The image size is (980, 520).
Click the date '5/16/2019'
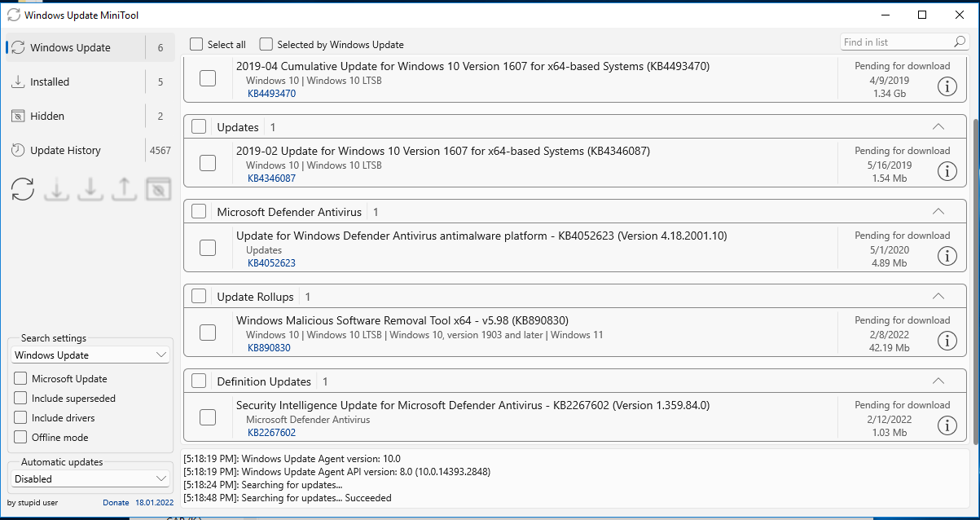pos(891,165)
